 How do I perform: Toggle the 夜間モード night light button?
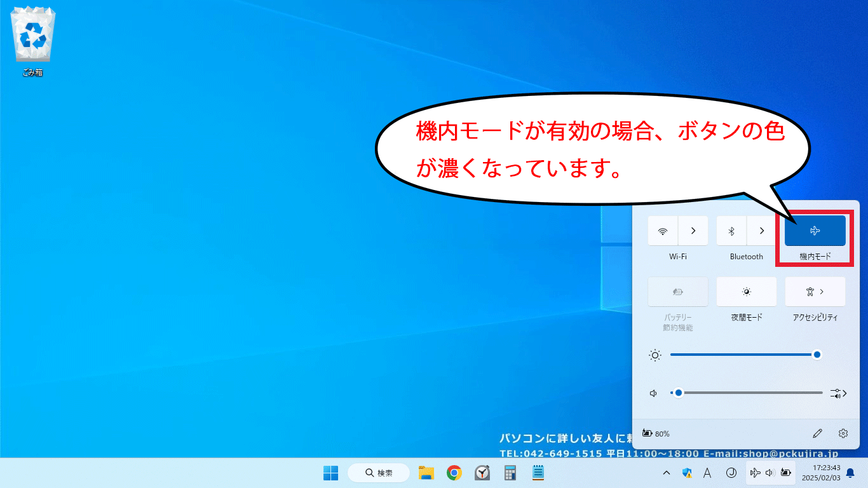[746, 292]
